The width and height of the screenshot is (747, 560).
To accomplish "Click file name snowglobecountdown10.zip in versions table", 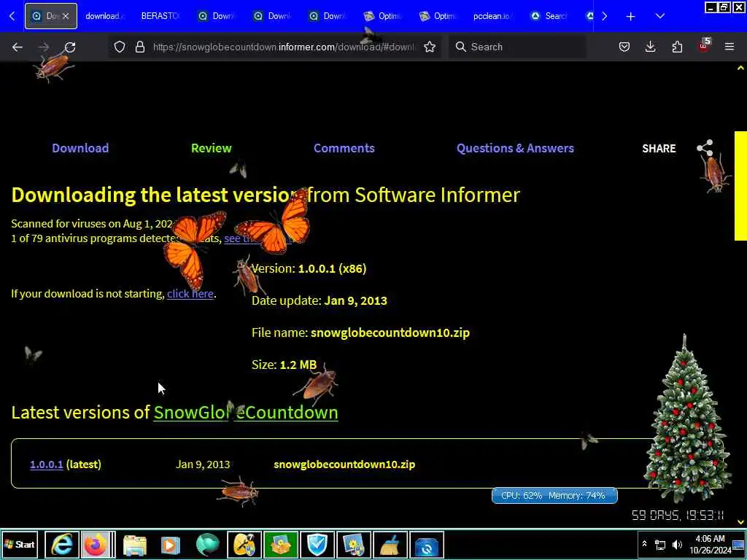I will pos(344,464).
